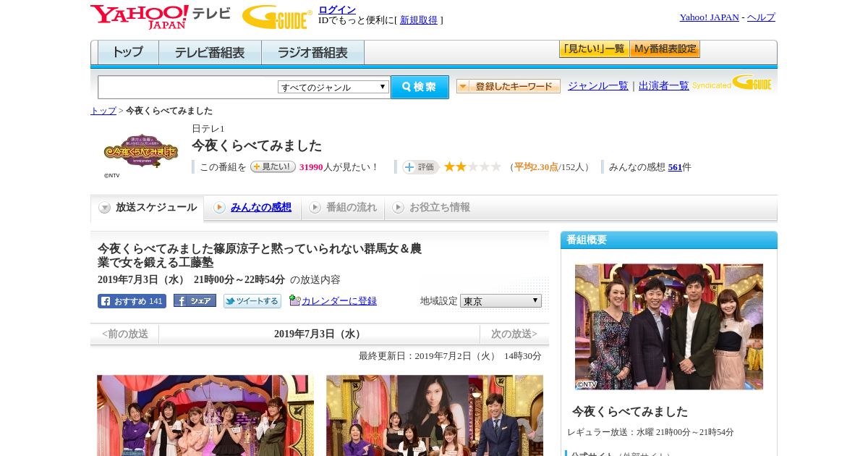Click the episode title 今夜くらべてみました篠原涼子と黙っていられない群馬女
The height and width of the screenshot is (456, 868).
pyautogui.click(x=260, y=256)
